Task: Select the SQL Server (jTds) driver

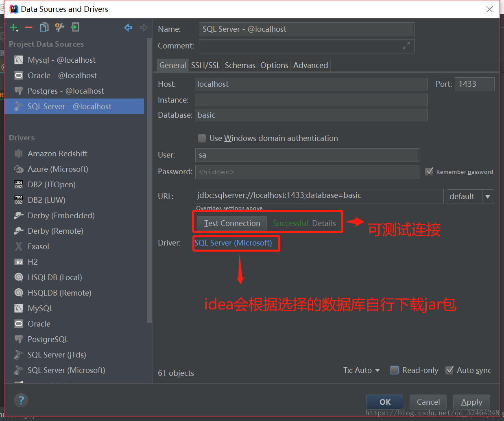Action: pos(74,355)
